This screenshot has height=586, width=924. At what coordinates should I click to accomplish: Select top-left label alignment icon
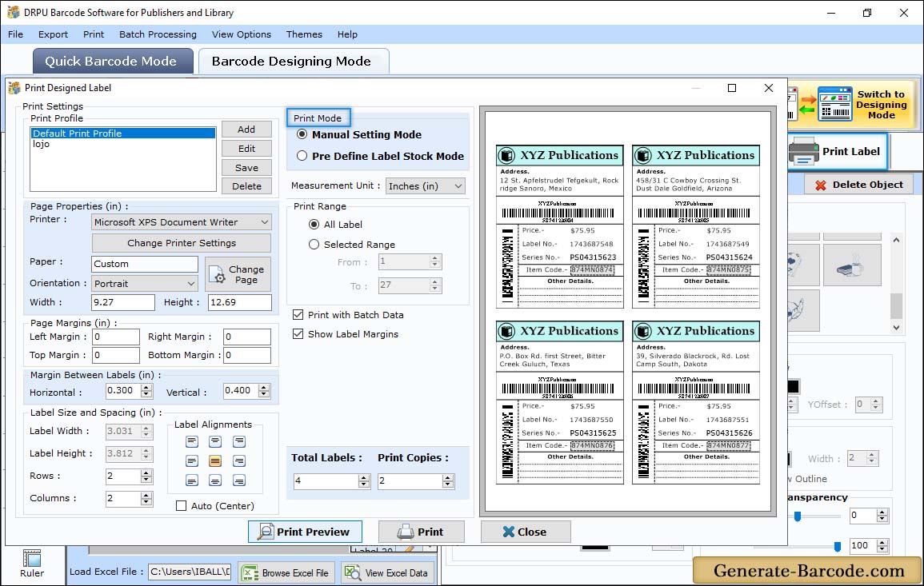[x=192, y=441]
